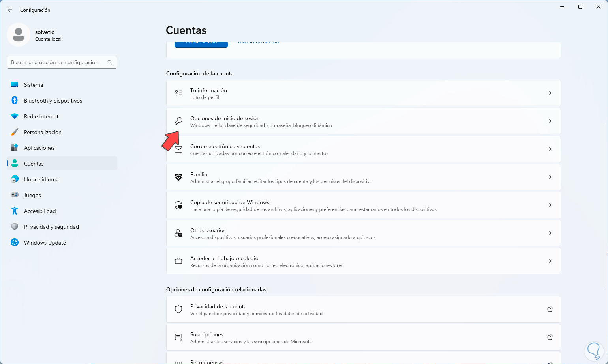Click the search magnifier icon
This screenshot has width=608, height=364.
(x=110, y=62)
